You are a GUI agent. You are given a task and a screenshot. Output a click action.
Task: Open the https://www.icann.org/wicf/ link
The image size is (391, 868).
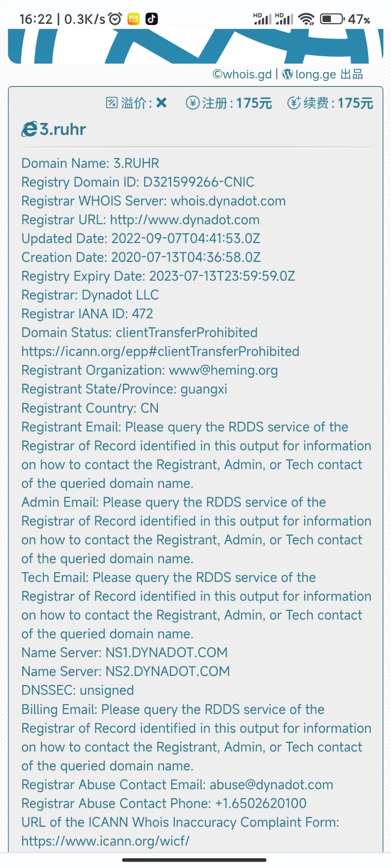click(x=106, y=841)
